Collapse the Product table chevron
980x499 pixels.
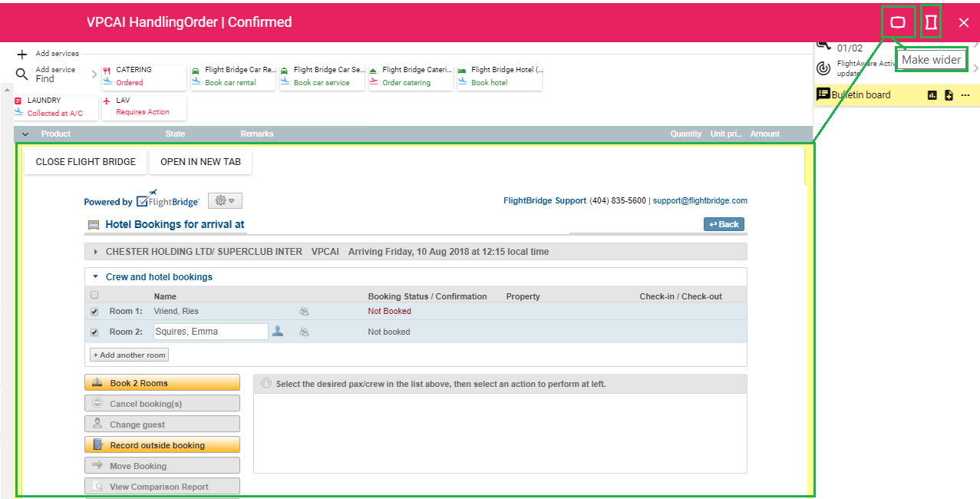coord(25,134)
